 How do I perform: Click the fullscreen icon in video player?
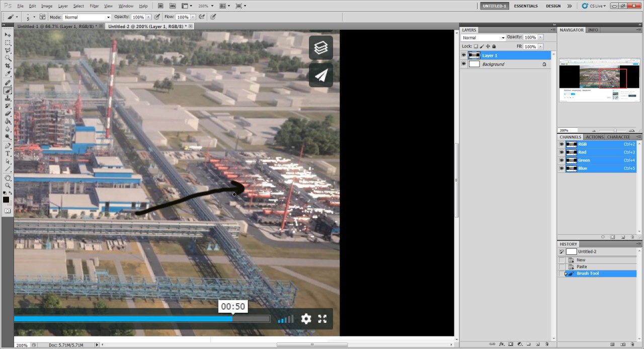(323, 319)
